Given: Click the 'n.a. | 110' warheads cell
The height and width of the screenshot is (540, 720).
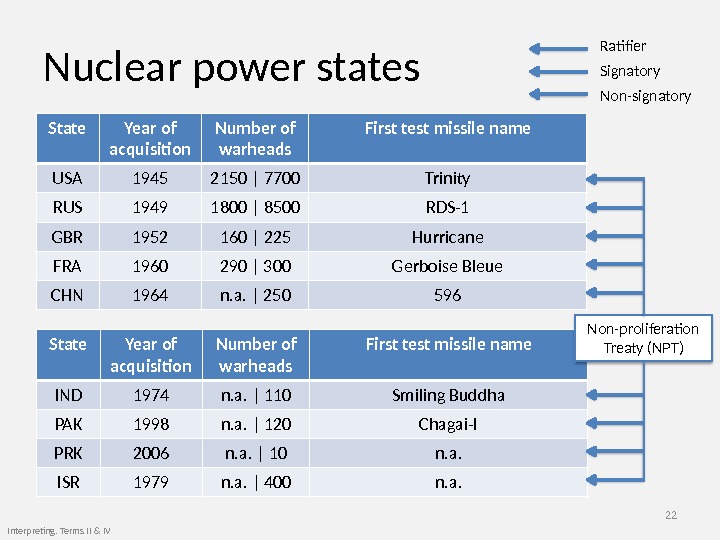Looking at the screenshot, I should coord(256,395).
